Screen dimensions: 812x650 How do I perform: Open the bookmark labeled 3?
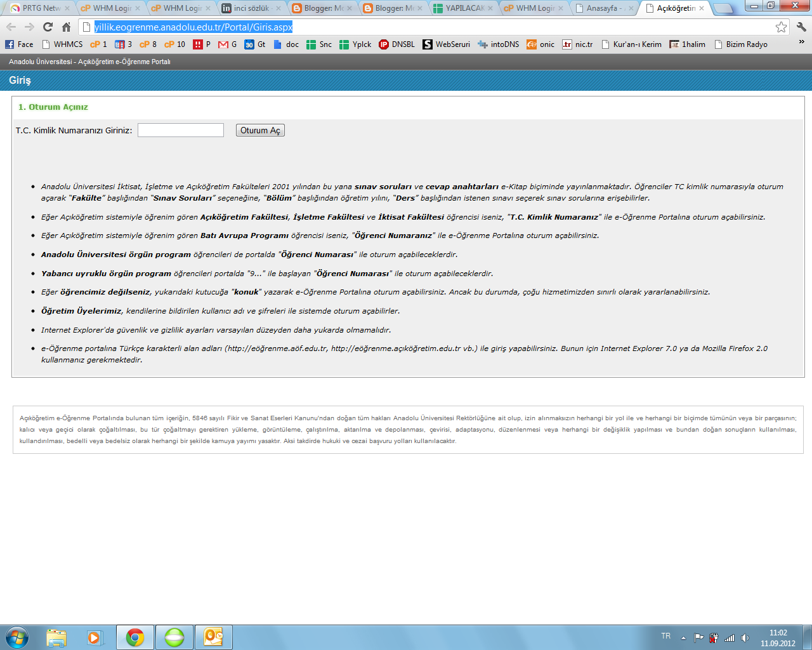124,44
